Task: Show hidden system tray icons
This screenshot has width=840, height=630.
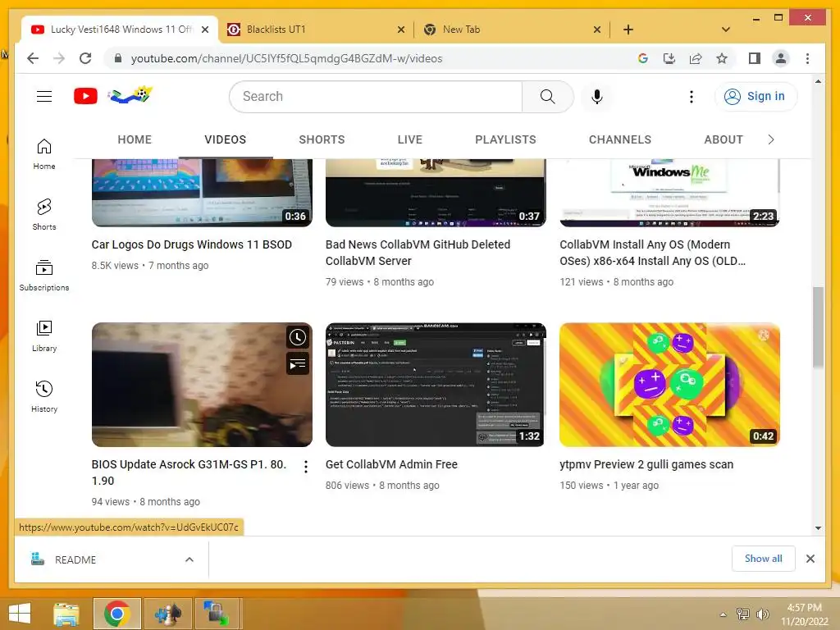Action: coord(724,614)
